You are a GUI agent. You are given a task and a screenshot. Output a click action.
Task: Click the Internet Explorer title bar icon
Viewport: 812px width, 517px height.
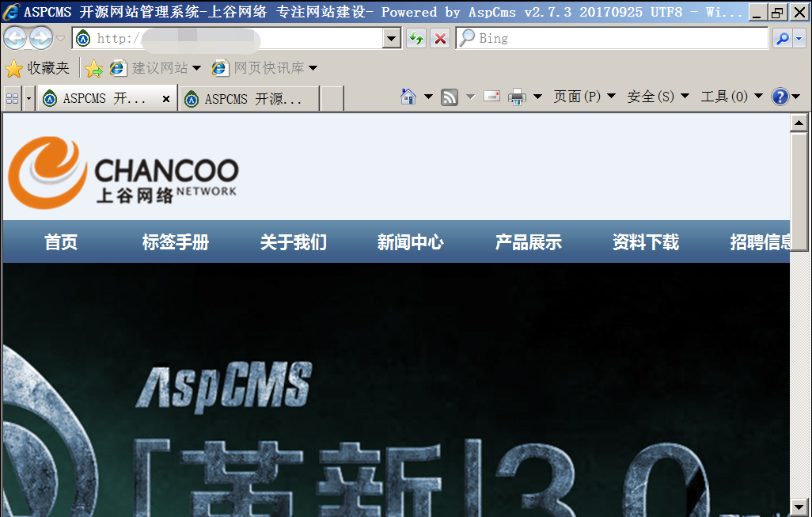click(11, 12)
